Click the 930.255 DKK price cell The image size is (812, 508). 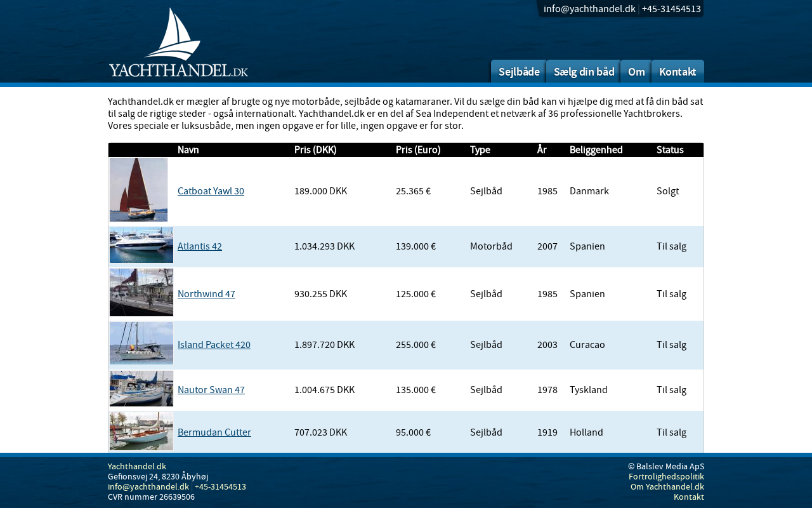coord(321,294)
